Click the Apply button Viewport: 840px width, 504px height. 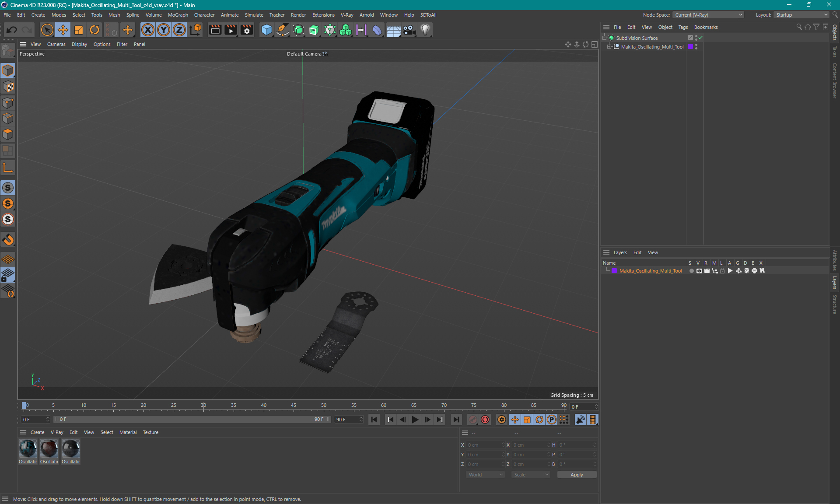[x=577, y=475]
